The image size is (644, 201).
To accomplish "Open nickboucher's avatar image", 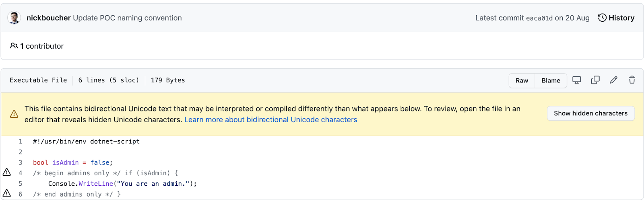I will [14, 18].
